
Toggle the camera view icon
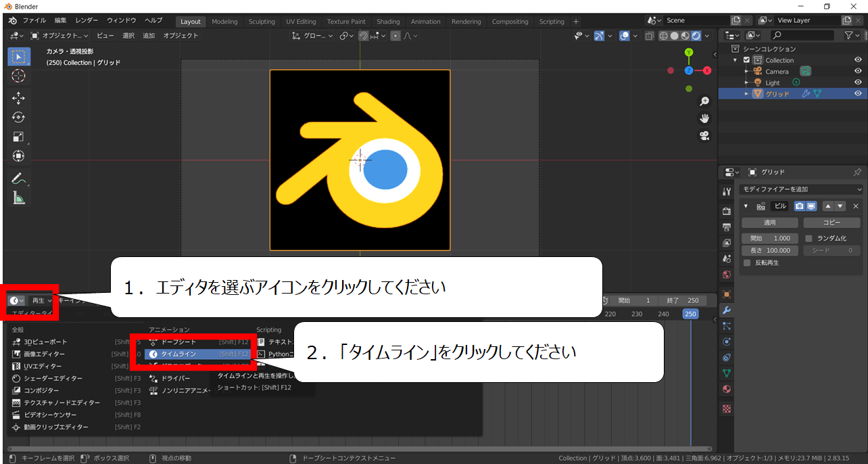click(x=704, y=136)
